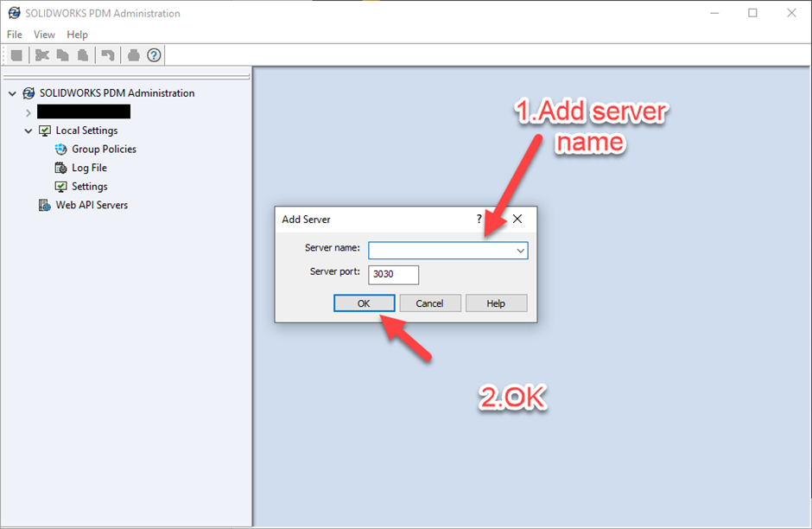Viewport: 812px width, 529px height.
Task: Expand the redacted server node
Action: pyautogui.click(x=29, y=112)
